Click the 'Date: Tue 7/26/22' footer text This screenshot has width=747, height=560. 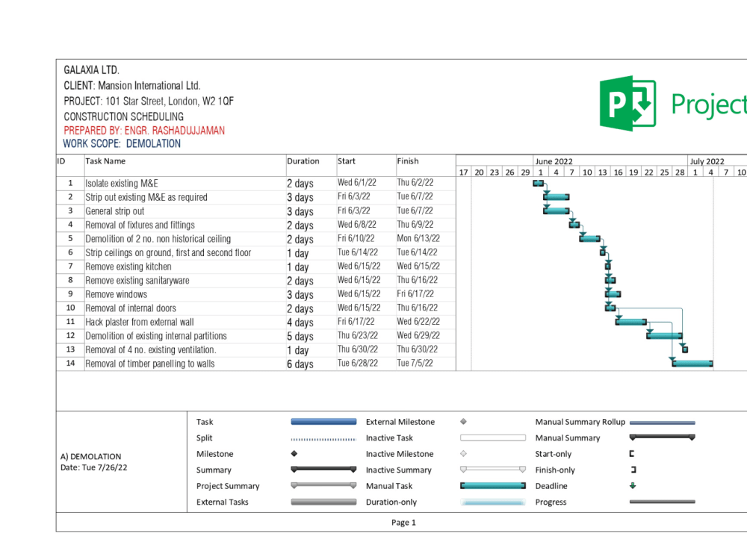point(93,467)
